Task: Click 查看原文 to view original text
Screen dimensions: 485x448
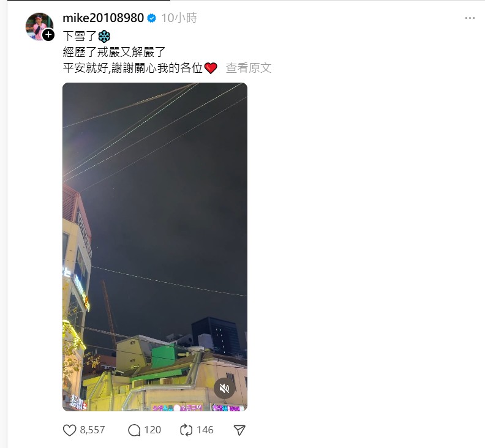Action: [249, 68]
